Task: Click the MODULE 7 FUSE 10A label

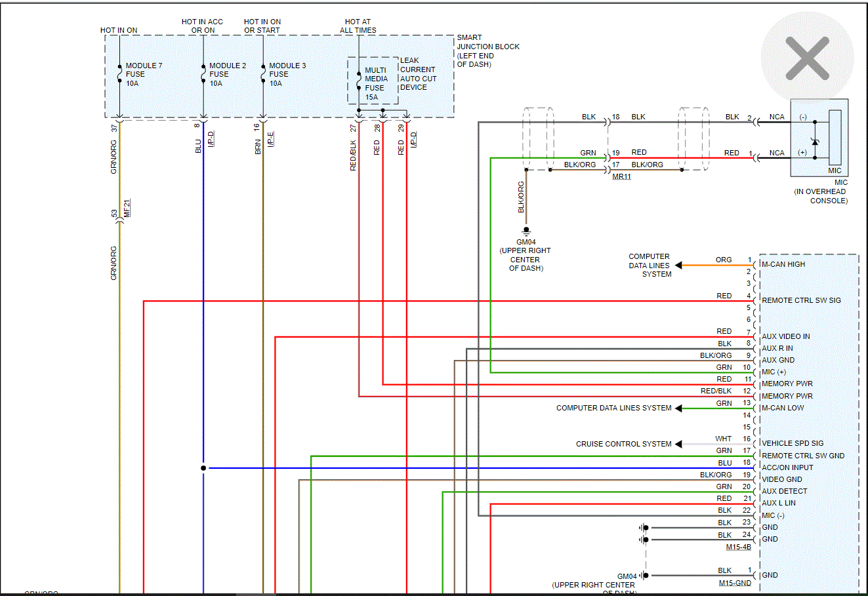Action: coord(144,74)
